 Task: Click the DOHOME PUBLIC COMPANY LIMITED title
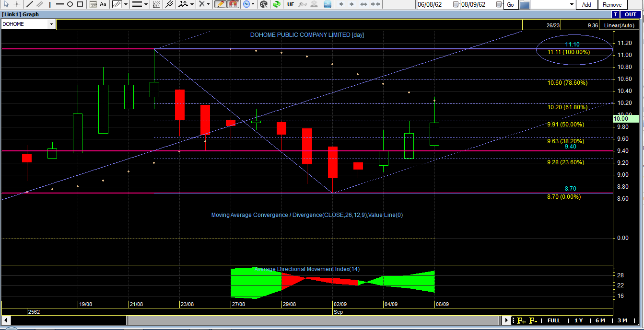(307, 35)
